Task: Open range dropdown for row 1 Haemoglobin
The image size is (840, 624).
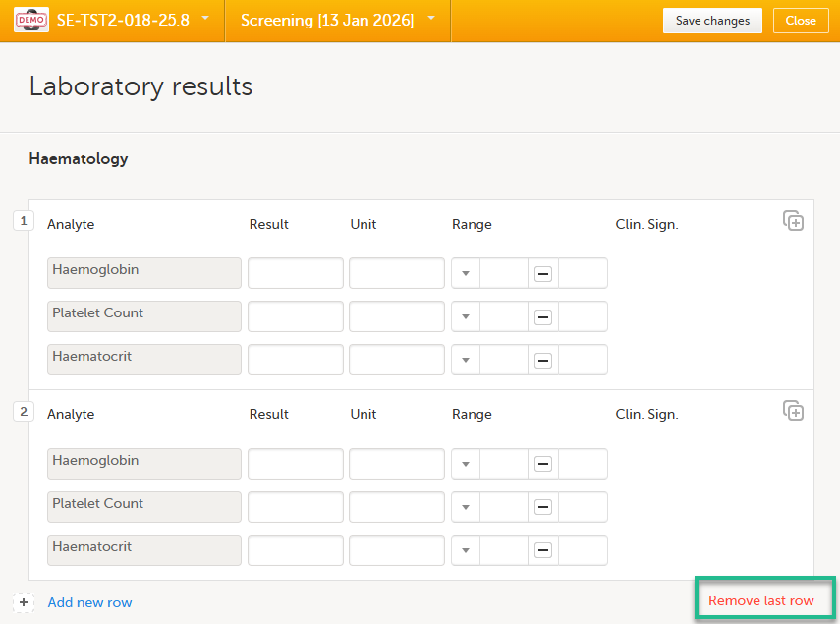Action: (x=466, y=274)
